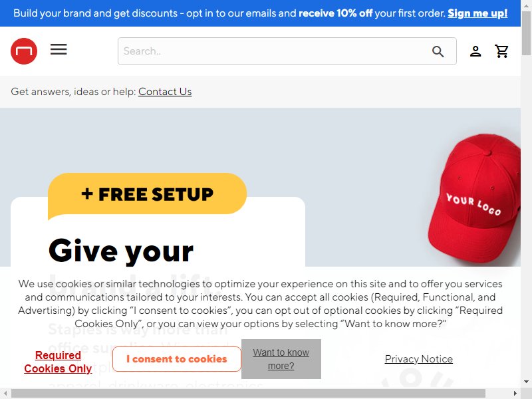This screenshot has width=532, height=399.
Task: Click the Sign me up! link
Action: (x=477, y=13)
